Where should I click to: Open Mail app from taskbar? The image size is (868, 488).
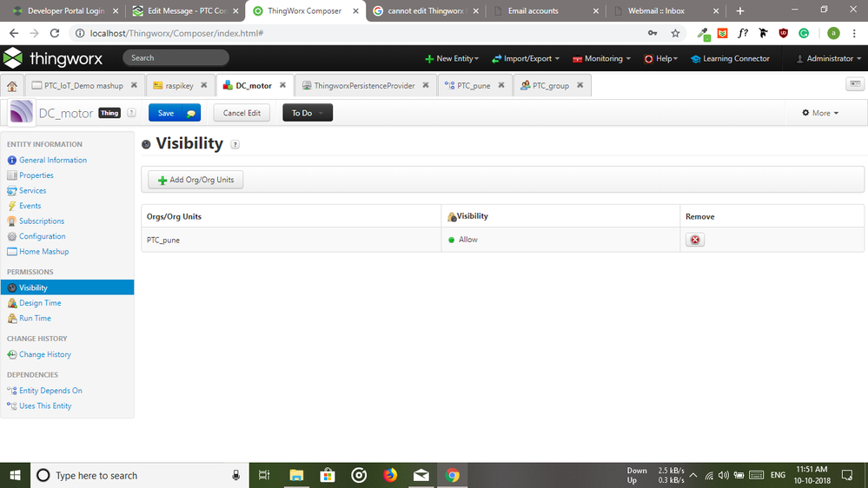[x=421, y=475]
